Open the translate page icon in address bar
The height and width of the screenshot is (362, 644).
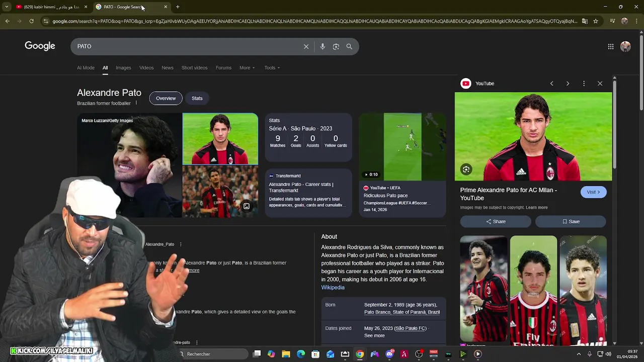(x=585, y=21)
